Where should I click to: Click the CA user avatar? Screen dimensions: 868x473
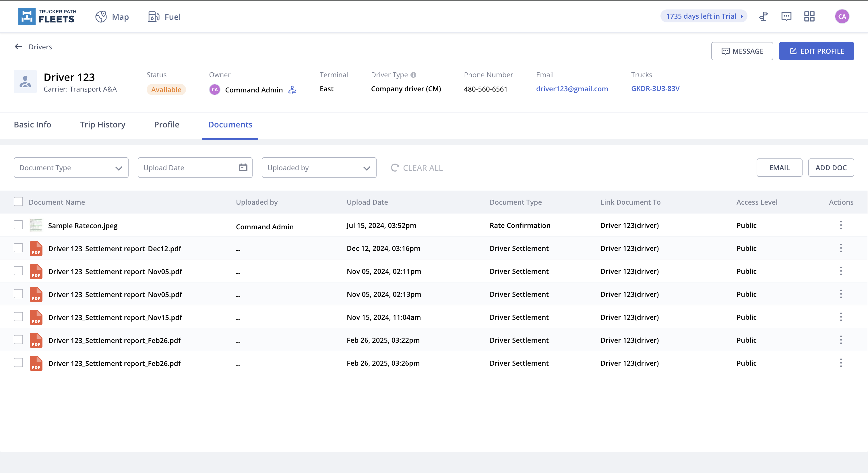pyautogui.click(x=842, y=17)
